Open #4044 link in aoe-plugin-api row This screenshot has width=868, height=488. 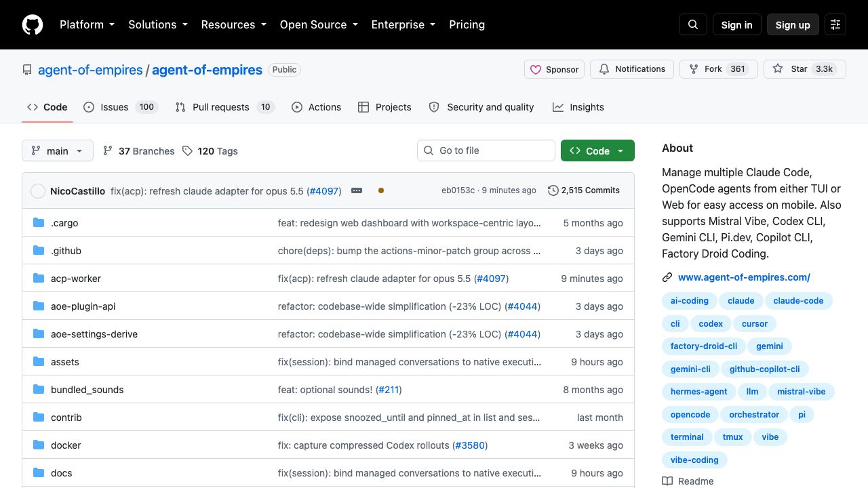[x=522, y=306]
